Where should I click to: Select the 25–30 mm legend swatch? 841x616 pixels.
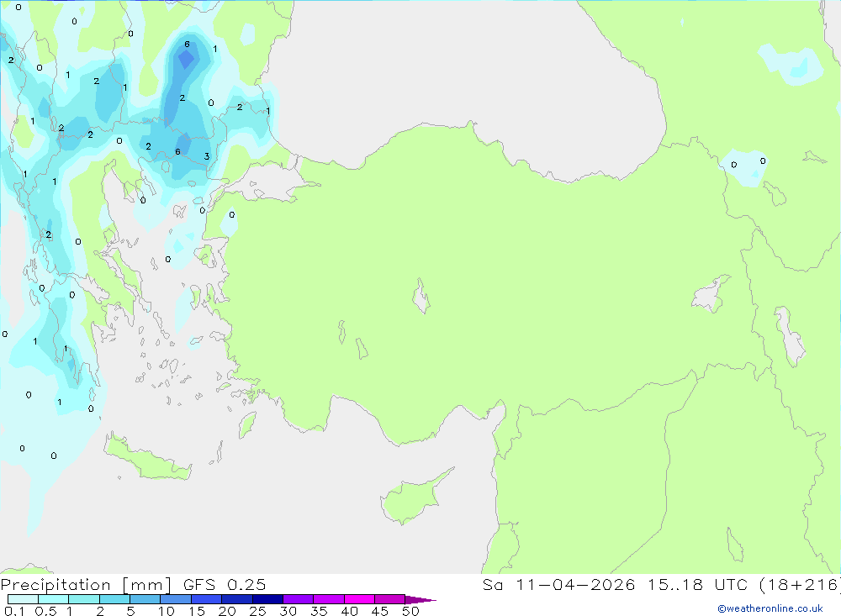(267, 599)
